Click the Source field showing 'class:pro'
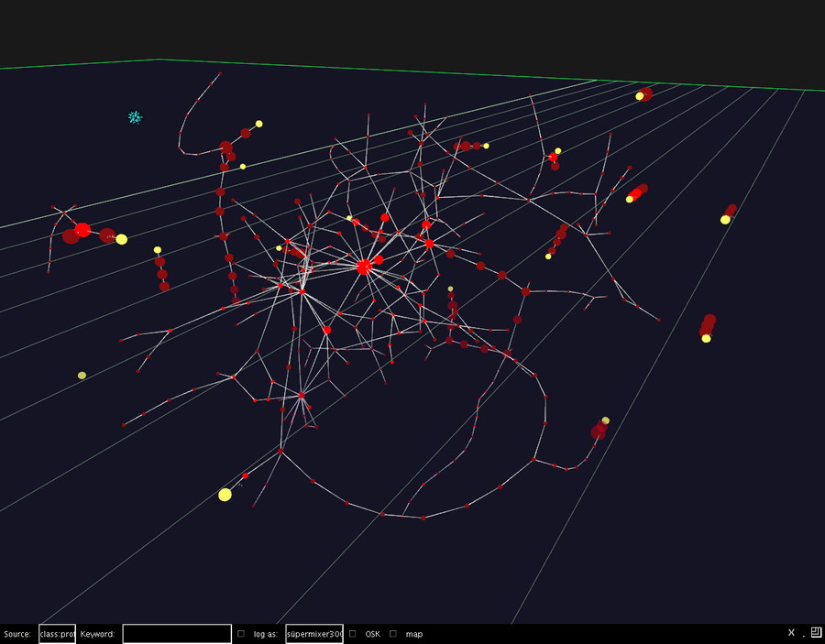 point(58,634)
